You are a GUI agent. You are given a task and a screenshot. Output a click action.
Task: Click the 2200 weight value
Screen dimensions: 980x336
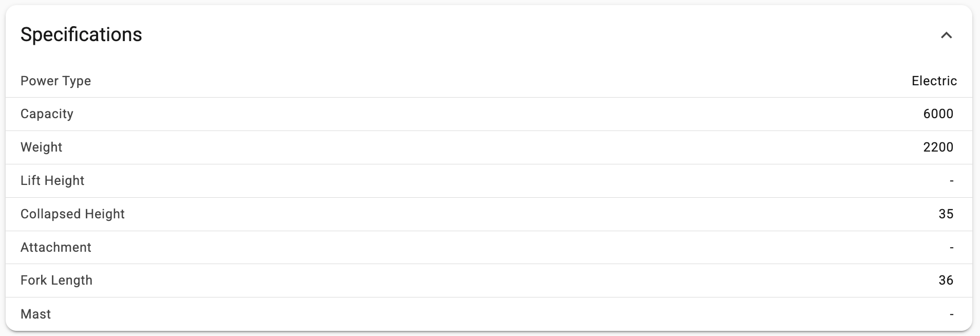pos(938,147)
